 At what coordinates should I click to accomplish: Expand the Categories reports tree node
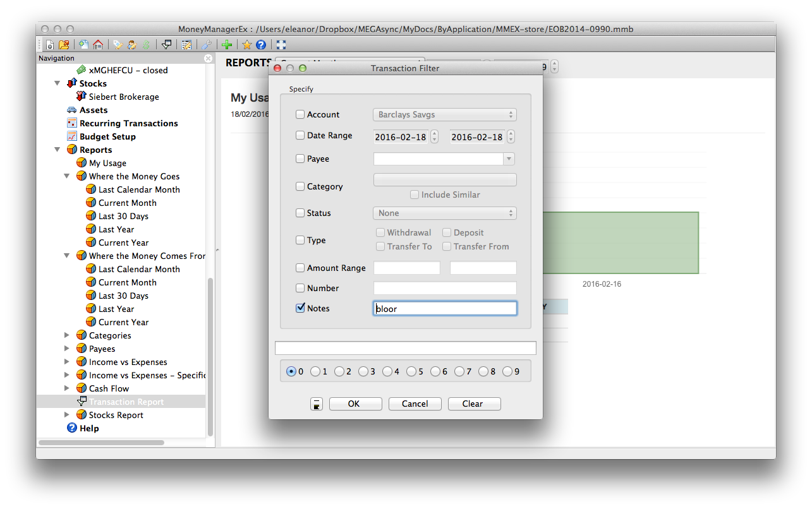[x=67, y=335]
